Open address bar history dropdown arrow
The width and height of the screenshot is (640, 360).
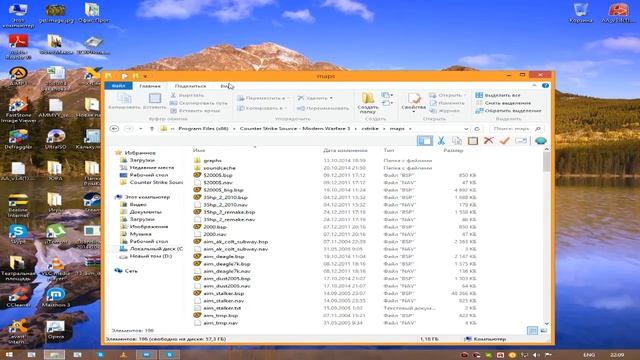click(466, 129)
